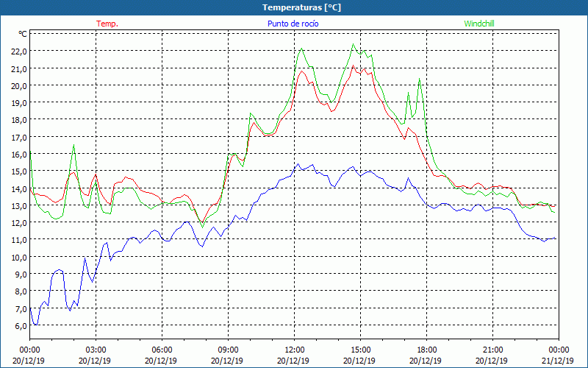
Task: Click the '°C' unit label on the axis
Action: 23,34
